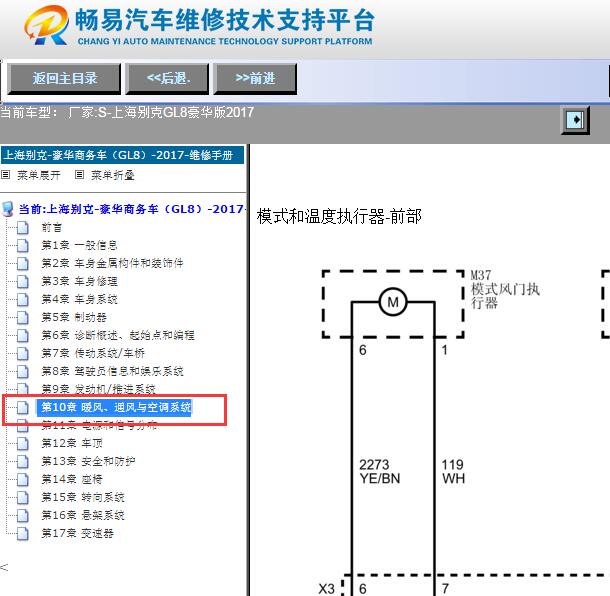Open 第16章 悬架系统

[83, 515]
